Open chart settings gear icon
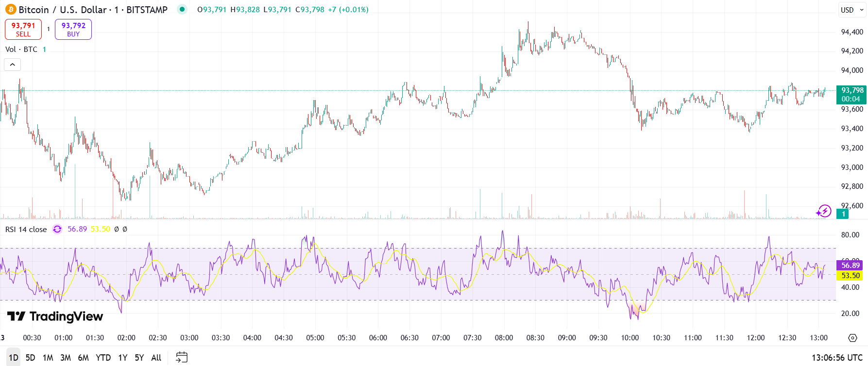Screen dimensions: 868x366 (852, 338)
